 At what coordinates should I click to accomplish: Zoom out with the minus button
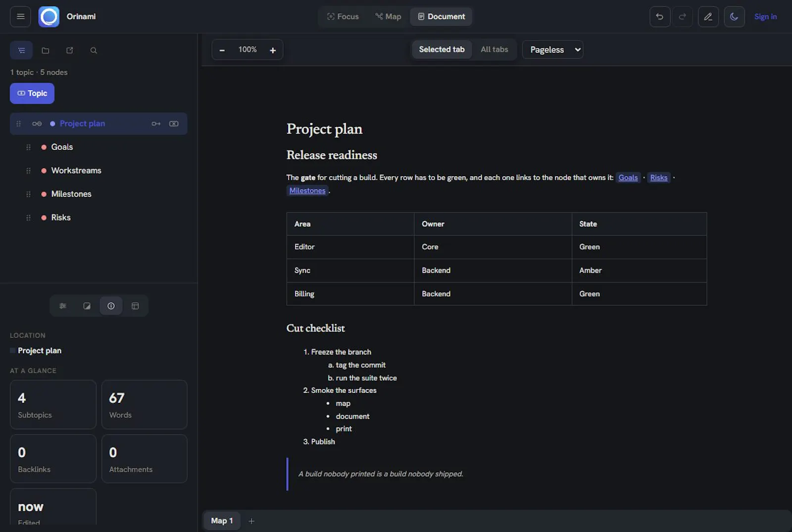222,50
